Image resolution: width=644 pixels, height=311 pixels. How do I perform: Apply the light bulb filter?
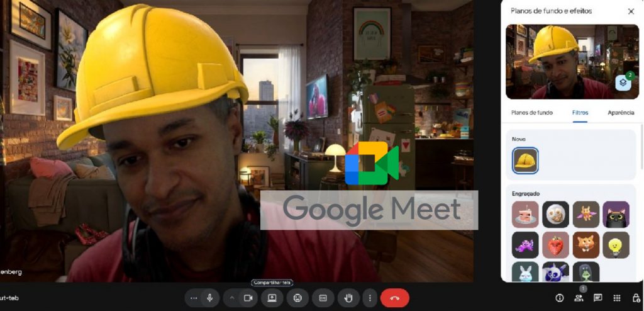pyautogui.click(x=616, y=245)
